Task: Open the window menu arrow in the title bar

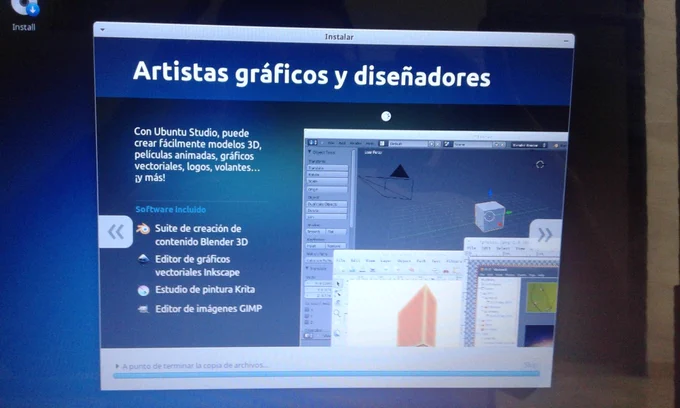Action: 102,30
